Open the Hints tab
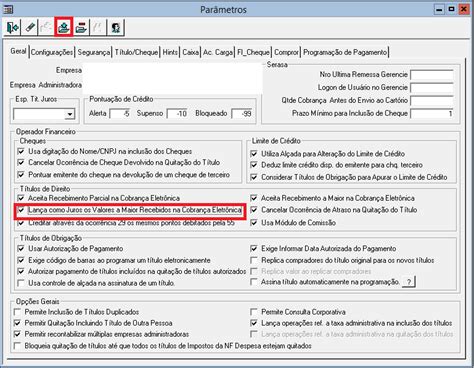 click(170, 52)
